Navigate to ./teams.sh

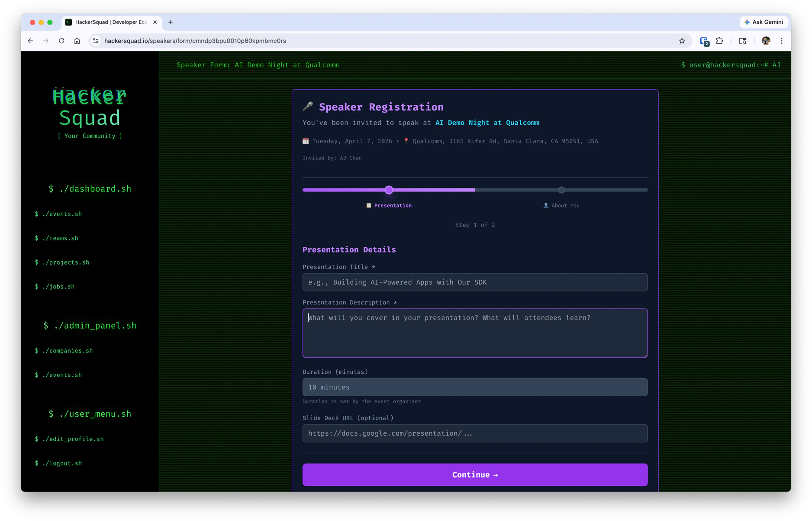[56, 238]
